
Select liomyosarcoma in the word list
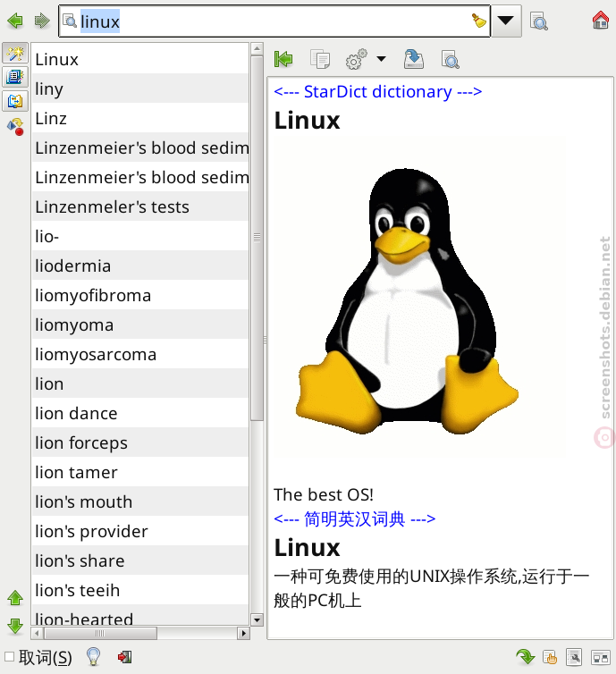tap(140, 354)
